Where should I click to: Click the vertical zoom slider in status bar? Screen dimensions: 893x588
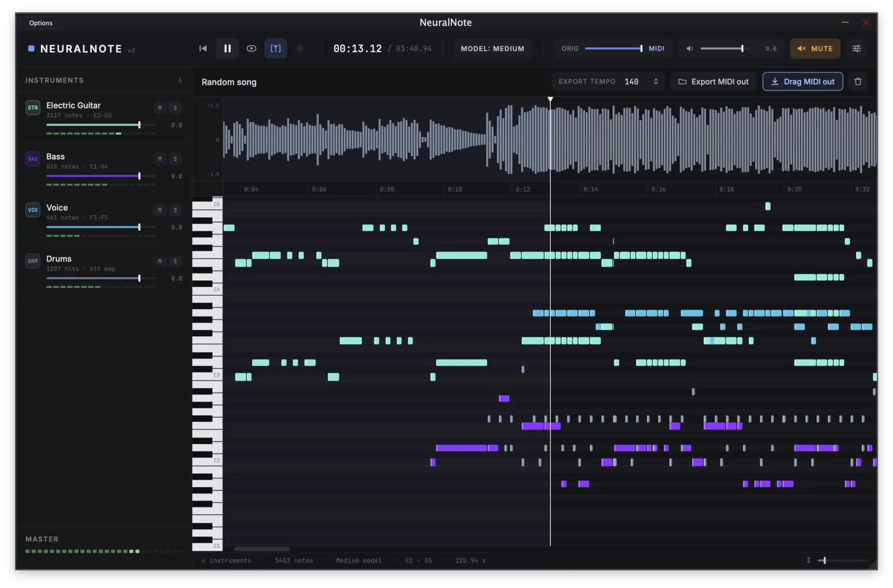(x=842, y=560)
